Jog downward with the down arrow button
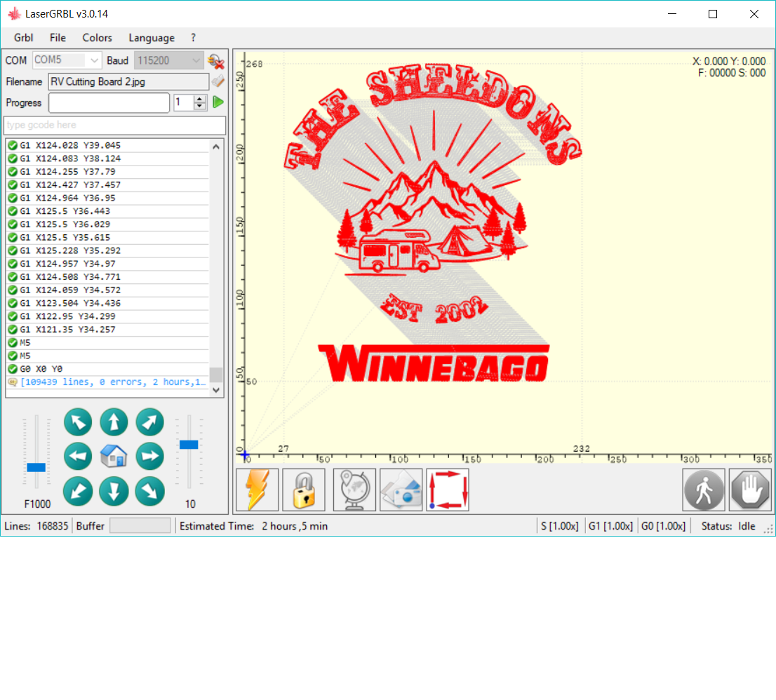This screenshot has height=700, width=776. pyautogui.click(x=114, y=491)
